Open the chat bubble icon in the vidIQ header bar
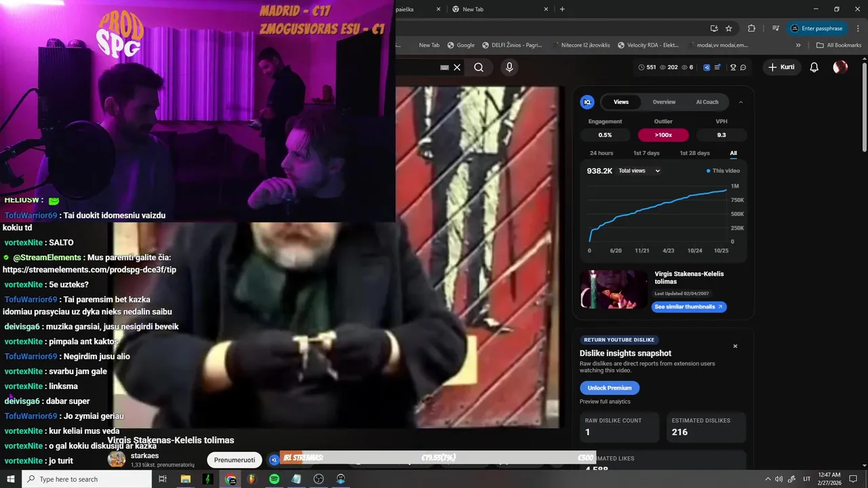This screenshot has width=868, height=488. coord(743,67)
